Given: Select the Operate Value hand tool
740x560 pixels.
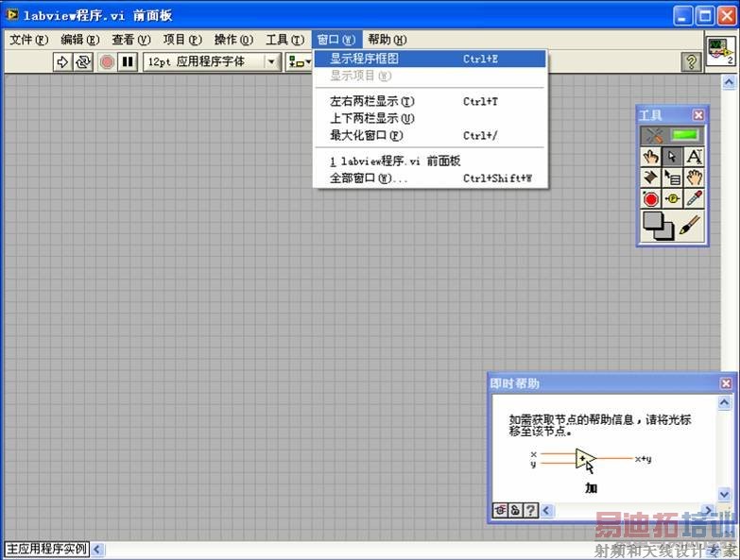Looking at the screenshot, I should tap(651, 157).
